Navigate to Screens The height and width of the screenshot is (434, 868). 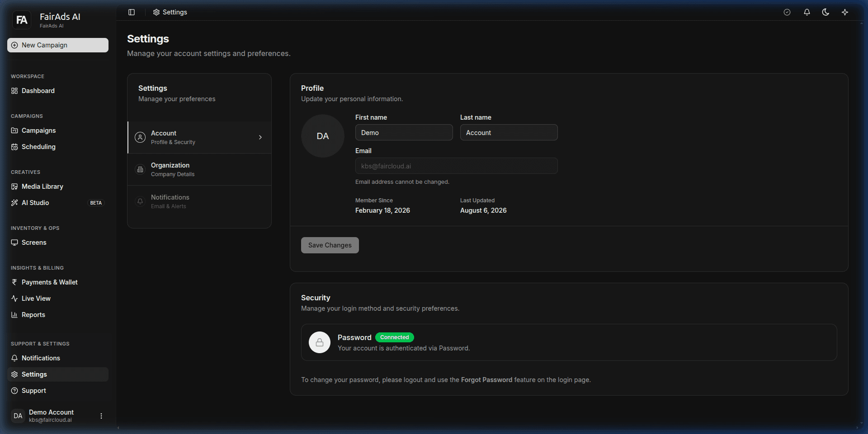[x=58, y=243]
